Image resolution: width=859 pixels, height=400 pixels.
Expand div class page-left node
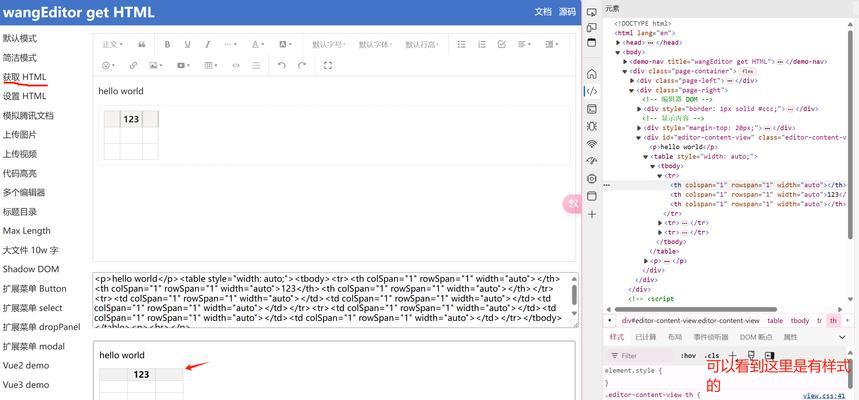click(632, 81)
